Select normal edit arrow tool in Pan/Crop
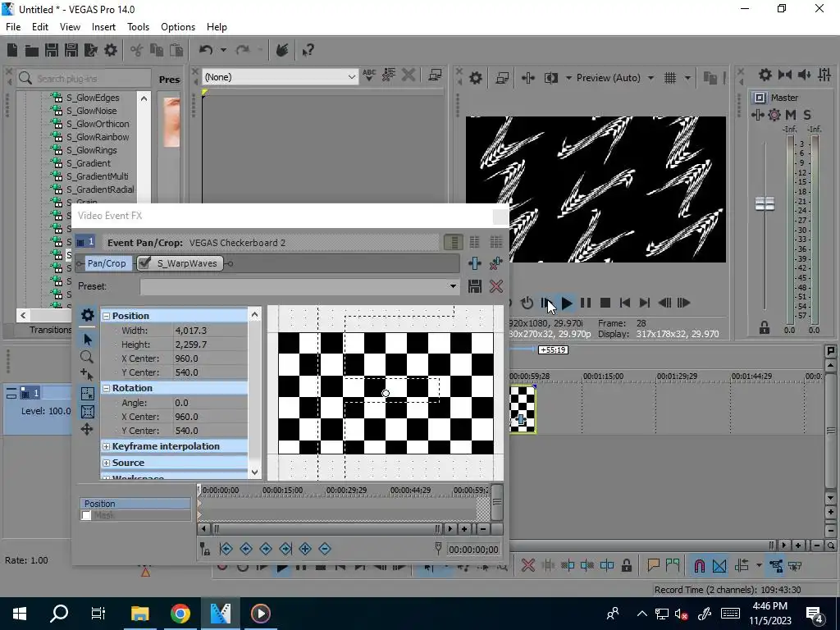Screen dimensions: 840x630 87,339
